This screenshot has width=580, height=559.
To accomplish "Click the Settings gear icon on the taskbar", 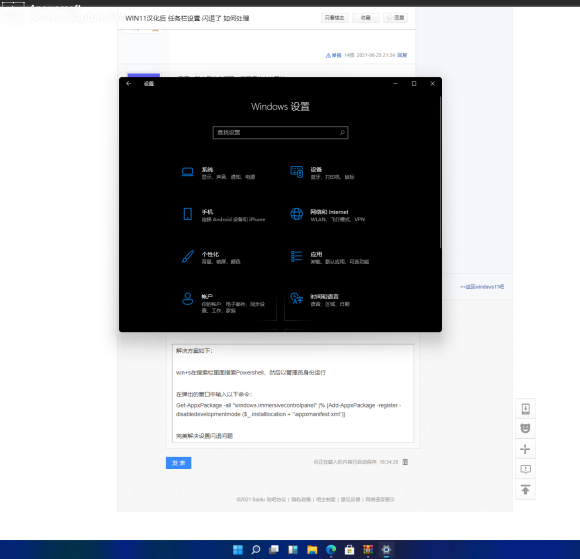I will (x=386, y=550).
